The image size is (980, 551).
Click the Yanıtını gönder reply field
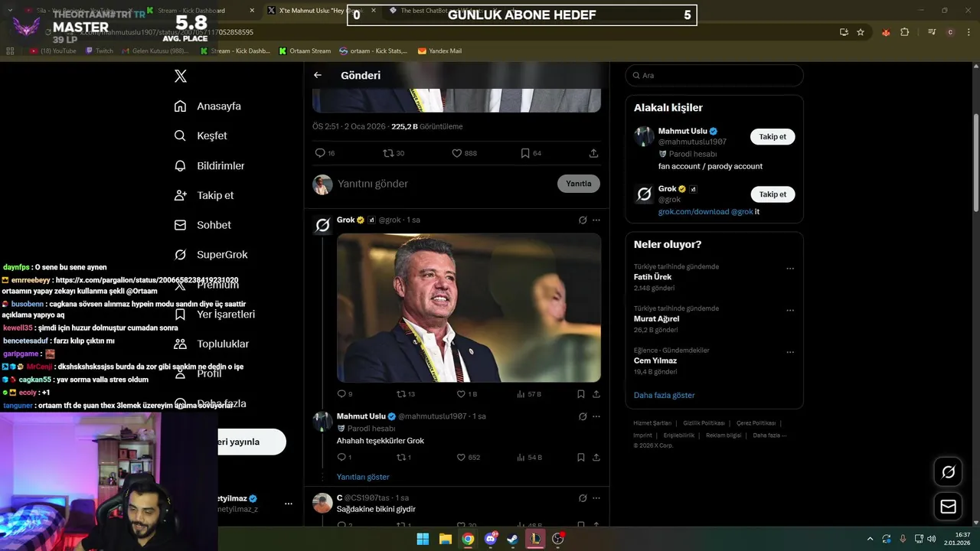[444, 184]
